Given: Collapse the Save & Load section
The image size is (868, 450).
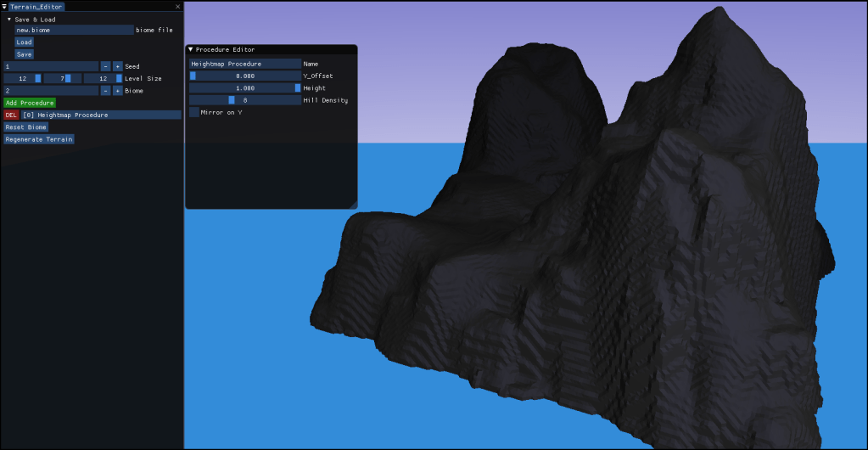Looking at the screenshot, I should point(9,19).
